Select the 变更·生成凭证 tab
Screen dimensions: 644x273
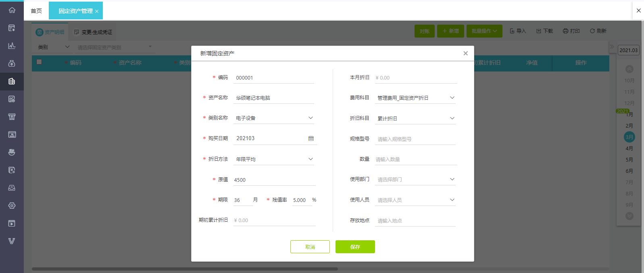93,32
